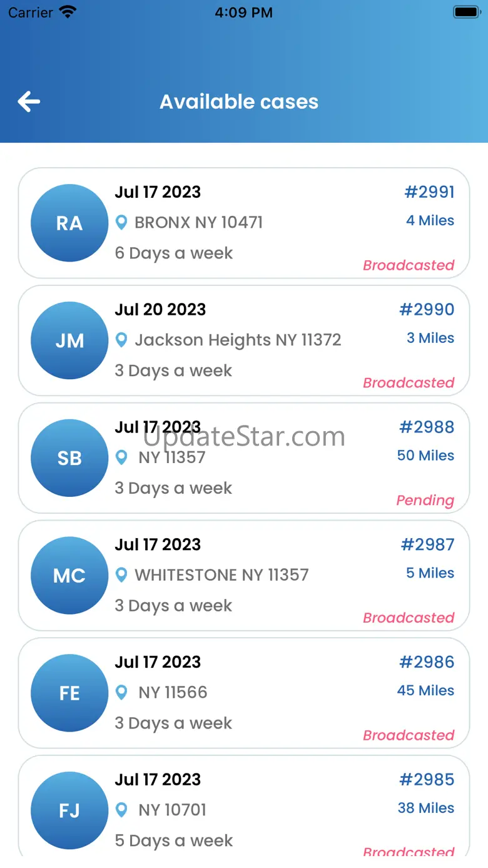488x868 pixels.
Task: Tap location pin next to Jackson Heights
Action: pos(121,340)
